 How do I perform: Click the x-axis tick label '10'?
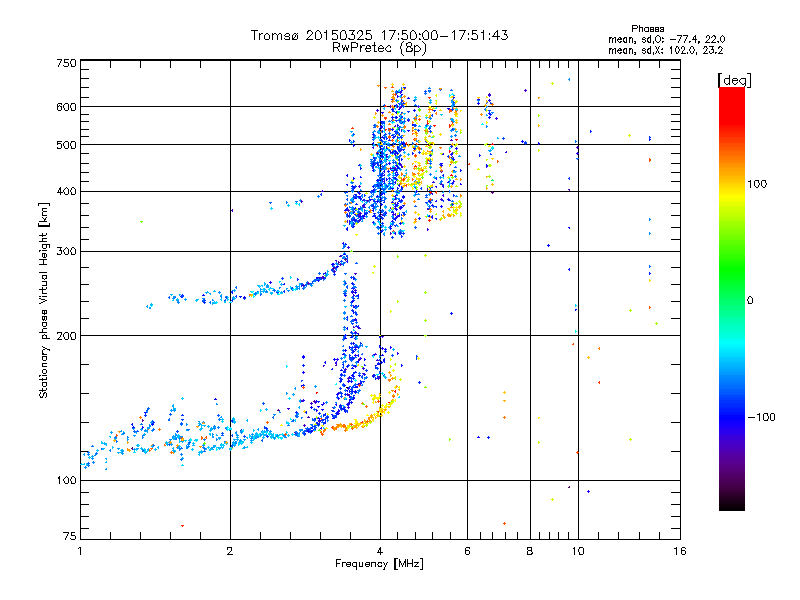578,551
